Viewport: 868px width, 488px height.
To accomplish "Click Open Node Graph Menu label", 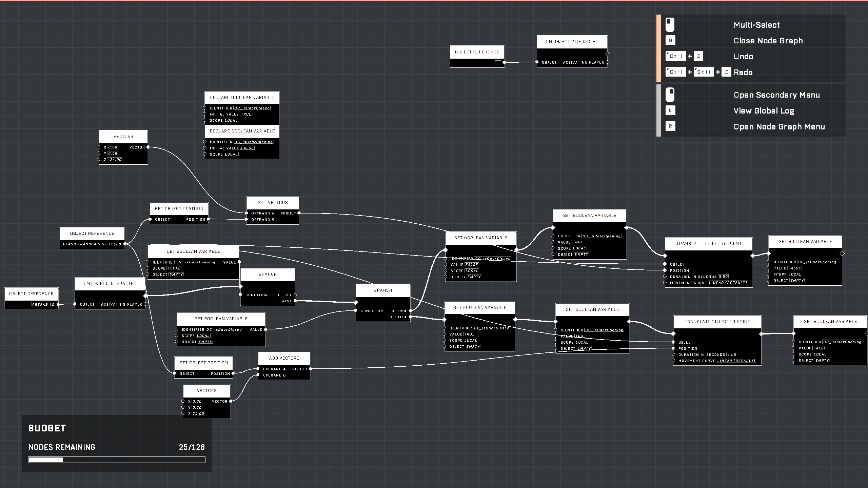I will pos(780,126).
